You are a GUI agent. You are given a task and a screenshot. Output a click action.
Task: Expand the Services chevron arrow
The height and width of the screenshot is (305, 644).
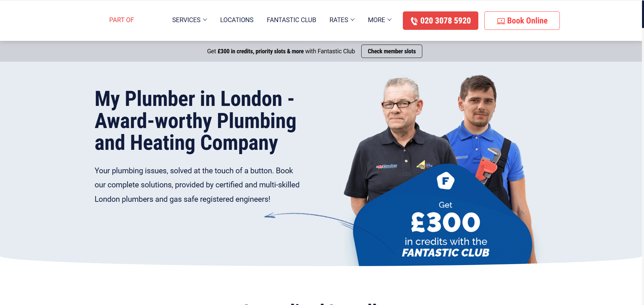click(205, 20)
